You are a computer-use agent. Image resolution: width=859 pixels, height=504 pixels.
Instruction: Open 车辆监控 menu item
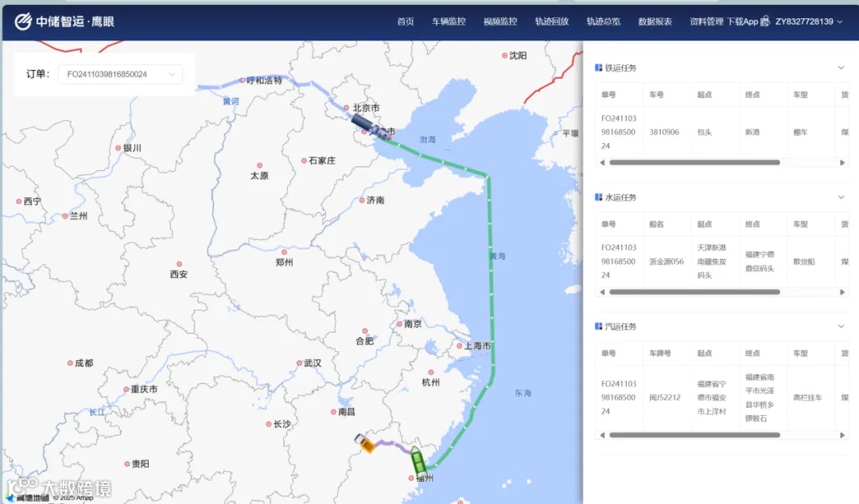(x=449, y=21)
